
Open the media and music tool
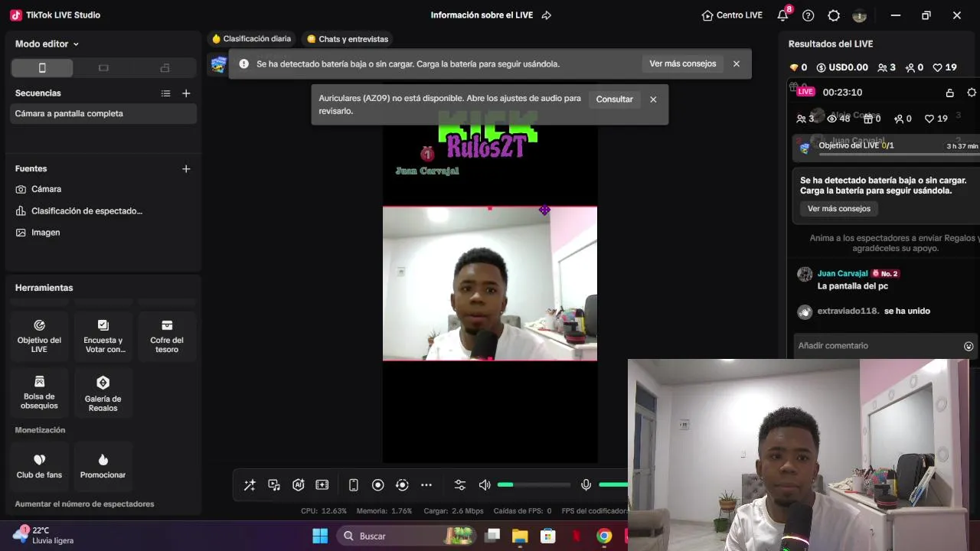pos(274,485)
